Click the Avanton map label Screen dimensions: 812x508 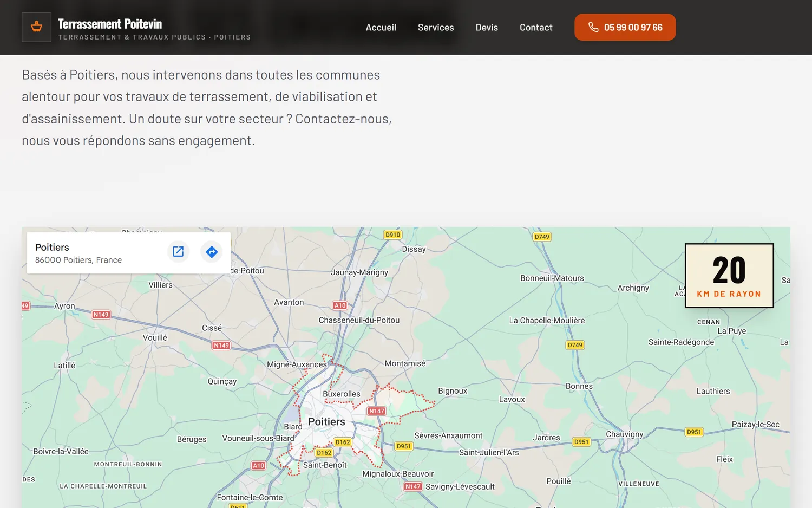(x=289, y=302)
